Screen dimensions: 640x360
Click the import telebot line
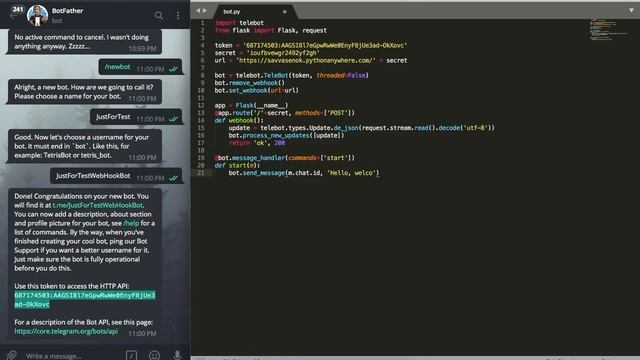239,23
